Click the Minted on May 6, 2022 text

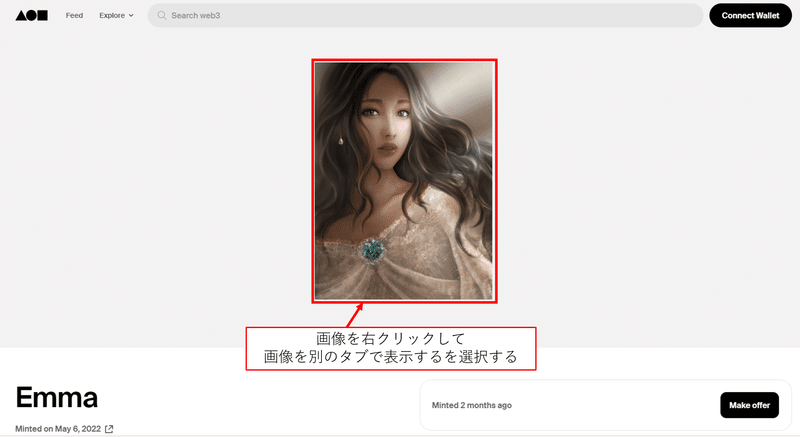click(x=58, y=429)
